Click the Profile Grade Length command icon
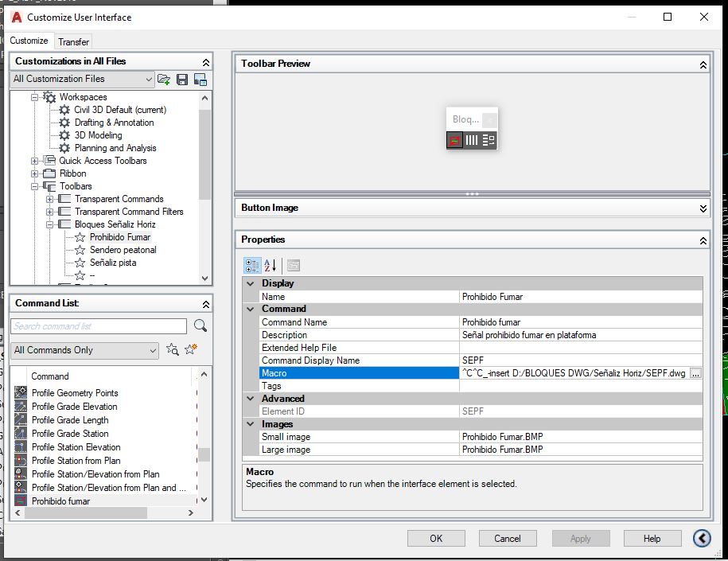Image resolution: width=728 pixels, height=561 pixels. click(x=21, y=420)
